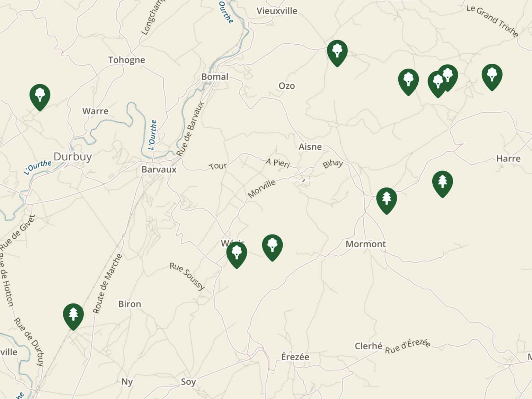Click the Barvaux town label
Screen dimensions: 532x399
(x=159, y=169)
